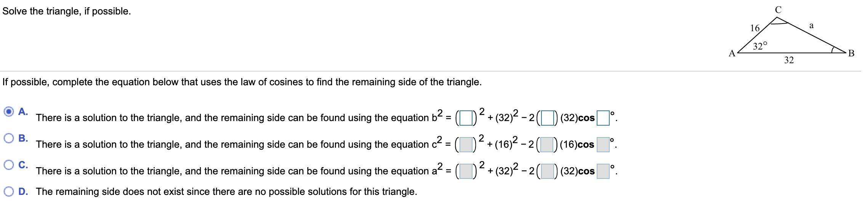
Task: Select radio button for option C
Action: [9, 165]
